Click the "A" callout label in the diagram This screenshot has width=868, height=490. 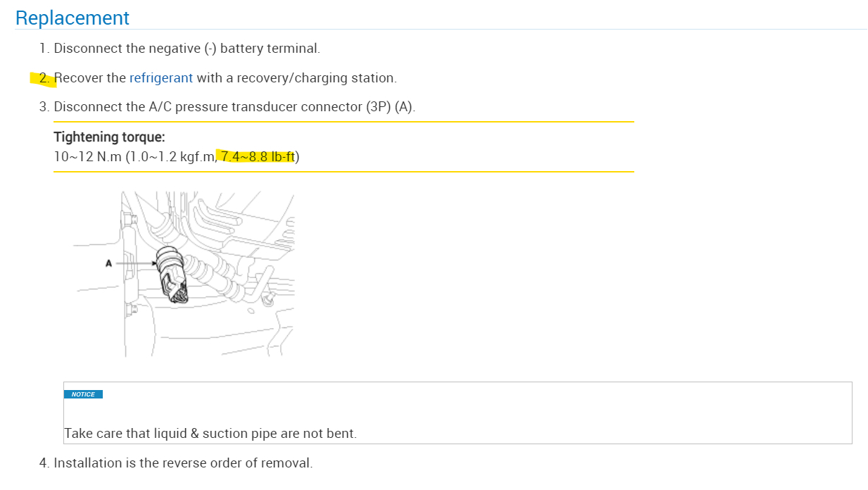point(108,263)
